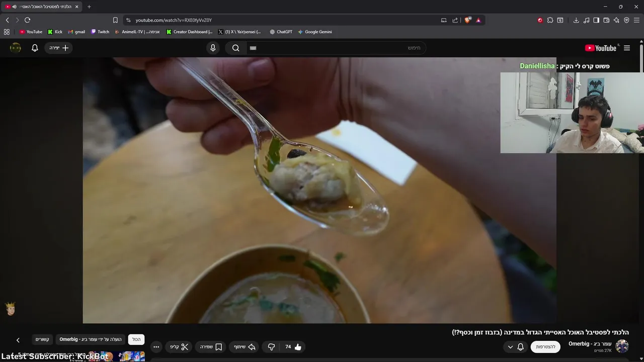Search with voice microphone icon
644x362 pixels.
[213, 48]
